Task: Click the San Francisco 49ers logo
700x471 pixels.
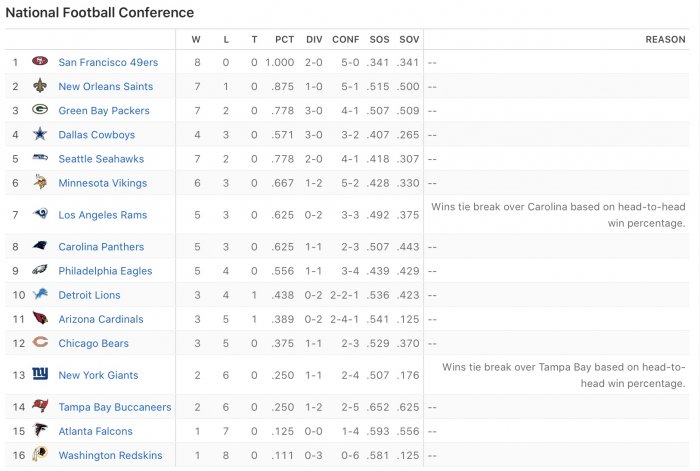Action: 40,61
